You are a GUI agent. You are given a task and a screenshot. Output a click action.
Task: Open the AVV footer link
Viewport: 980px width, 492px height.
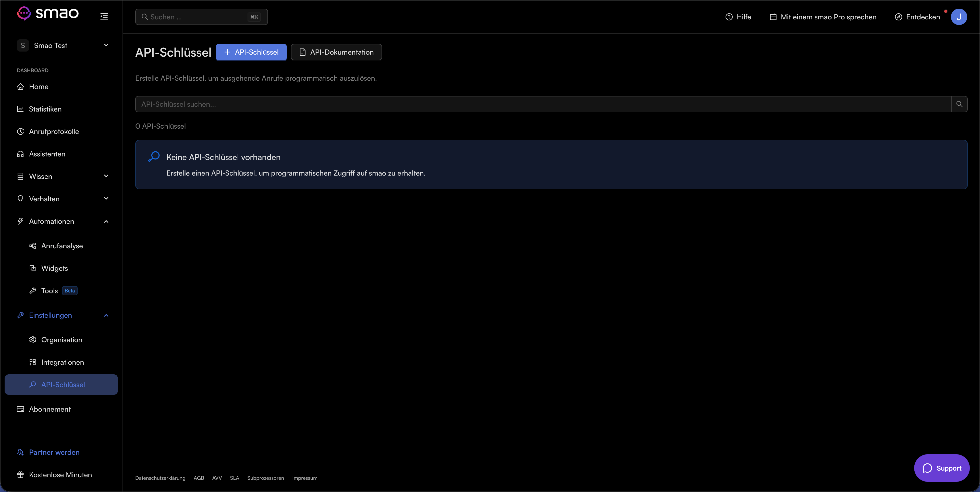point(217,478)
